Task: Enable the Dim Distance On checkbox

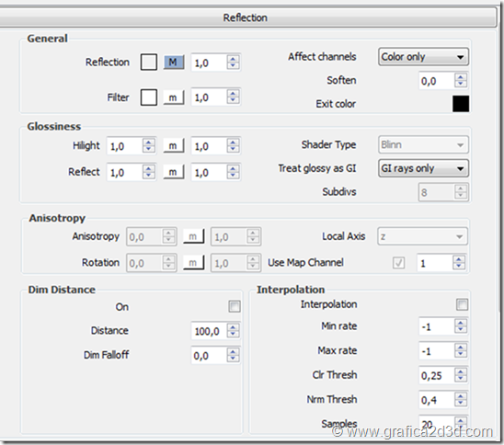Action: point(235,306)
